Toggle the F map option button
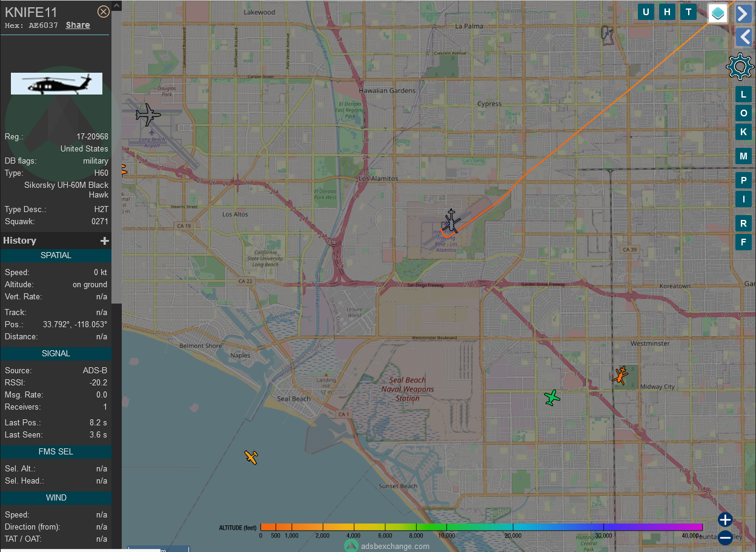This screenshot has height=552, width=756. coord(744,242)
